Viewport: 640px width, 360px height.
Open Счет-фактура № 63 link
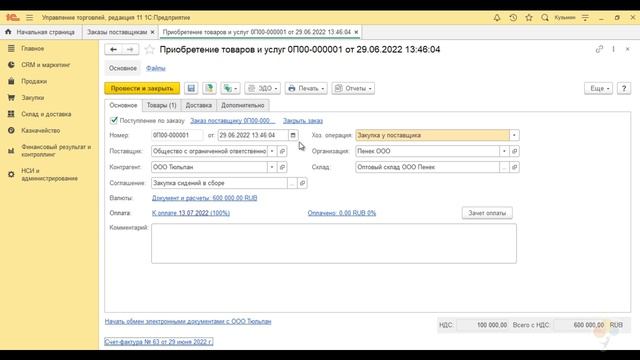pos(158,342)
